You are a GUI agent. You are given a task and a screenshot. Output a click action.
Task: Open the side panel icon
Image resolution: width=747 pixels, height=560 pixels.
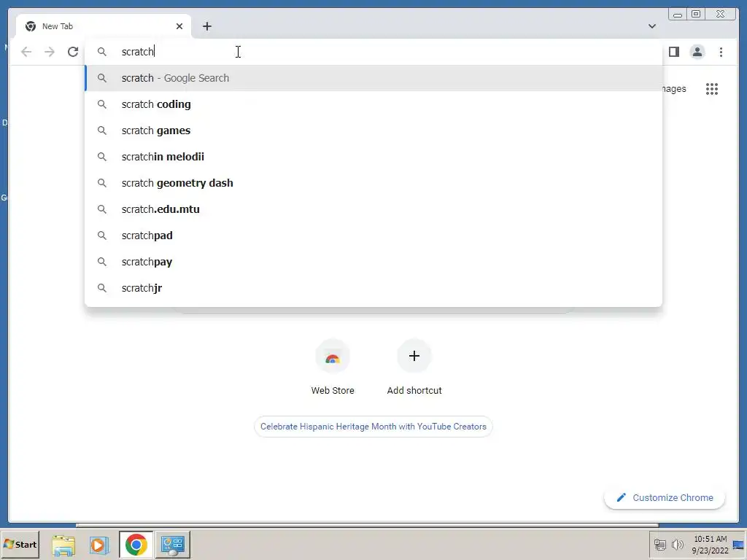point(673,52)
